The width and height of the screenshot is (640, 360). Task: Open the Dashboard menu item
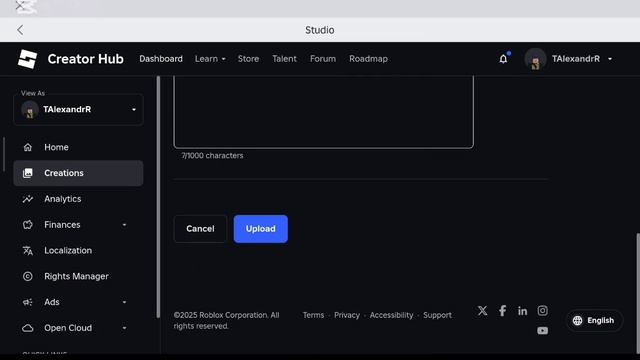pyautogui.click(x=161, y=59)
